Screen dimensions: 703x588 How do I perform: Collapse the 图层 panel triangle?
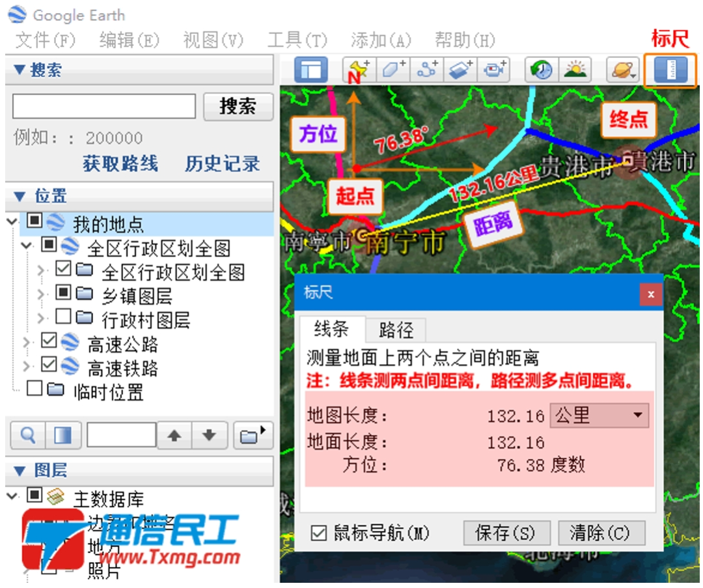click(20, 471)
